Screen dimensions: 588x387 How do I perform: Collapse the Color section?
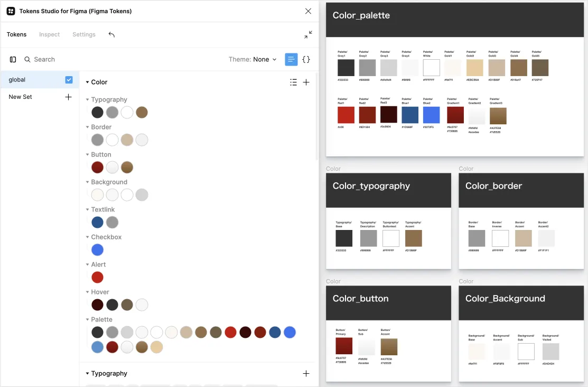(x=88, y=82)
